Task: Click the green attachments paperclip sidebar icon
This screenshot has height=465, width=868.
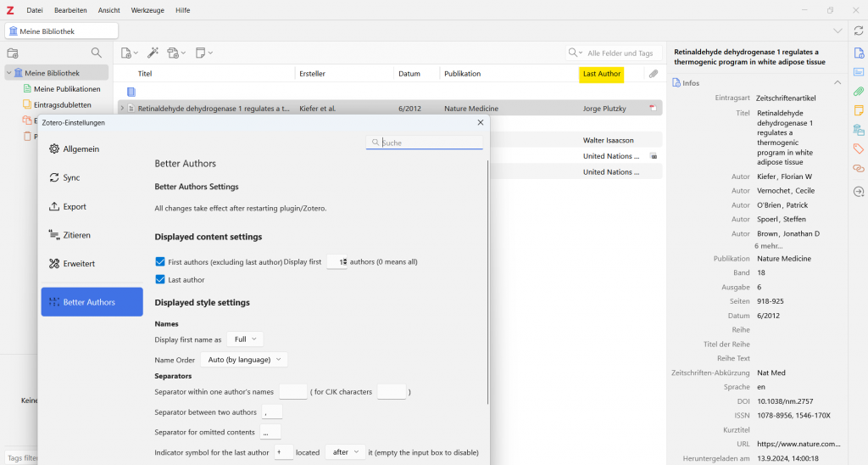Action: click(858, 92)
